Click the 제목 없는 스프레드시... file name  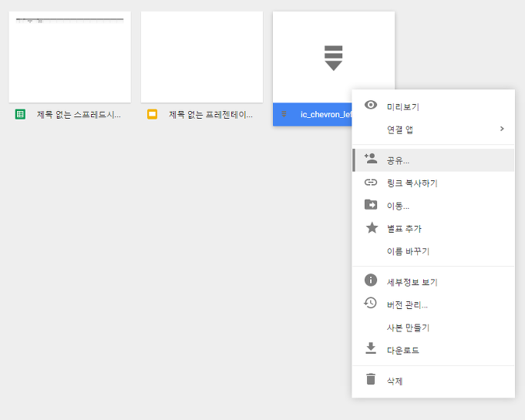click(79, 115)
